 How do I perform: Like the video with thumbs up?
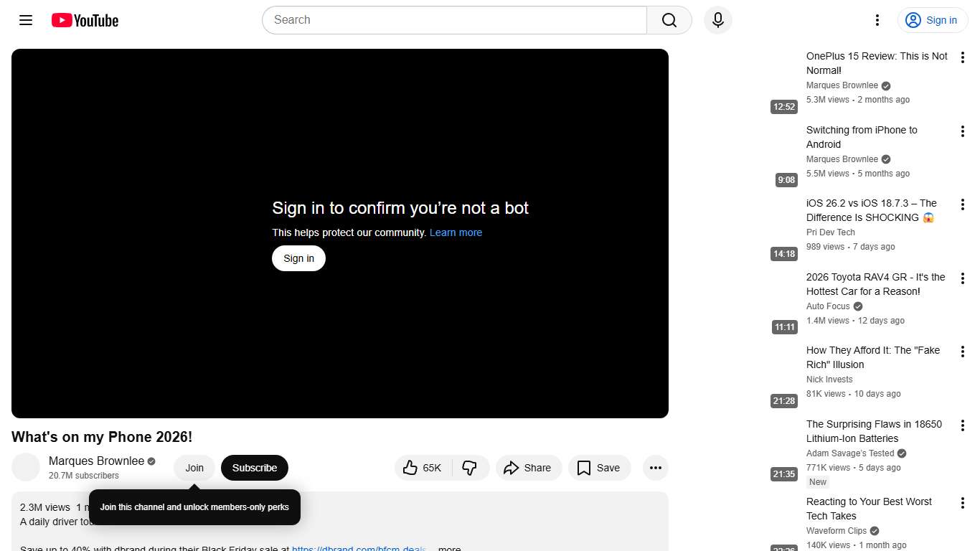pos(423,468)
